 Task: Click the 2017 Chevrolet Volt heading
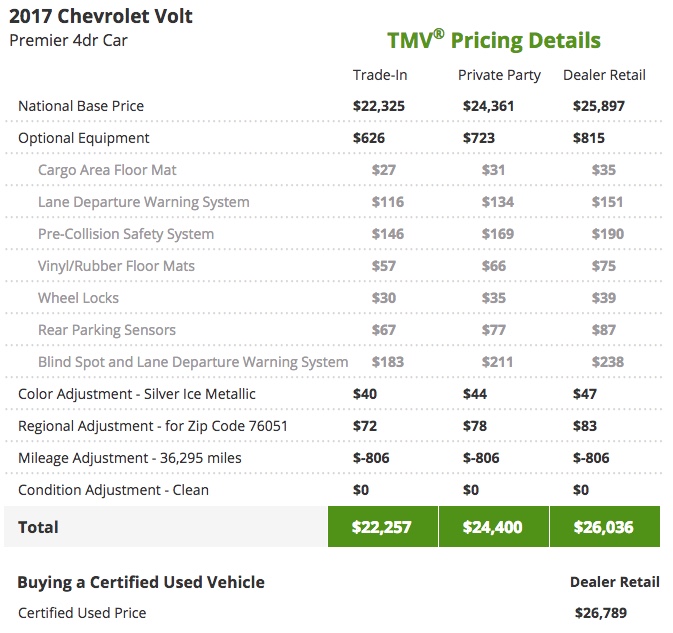(101, 16)
